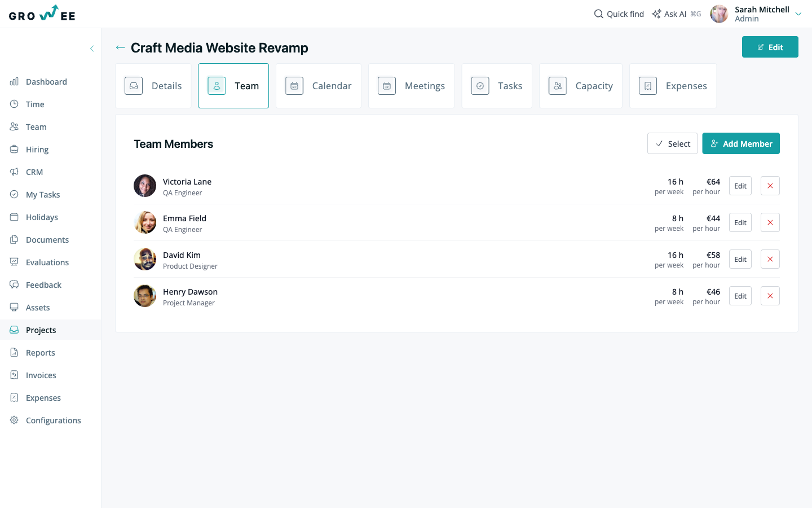This screenshot has height=508, width=812.
Task: Open the CRM megaphone icon
Action: point(14,172)
